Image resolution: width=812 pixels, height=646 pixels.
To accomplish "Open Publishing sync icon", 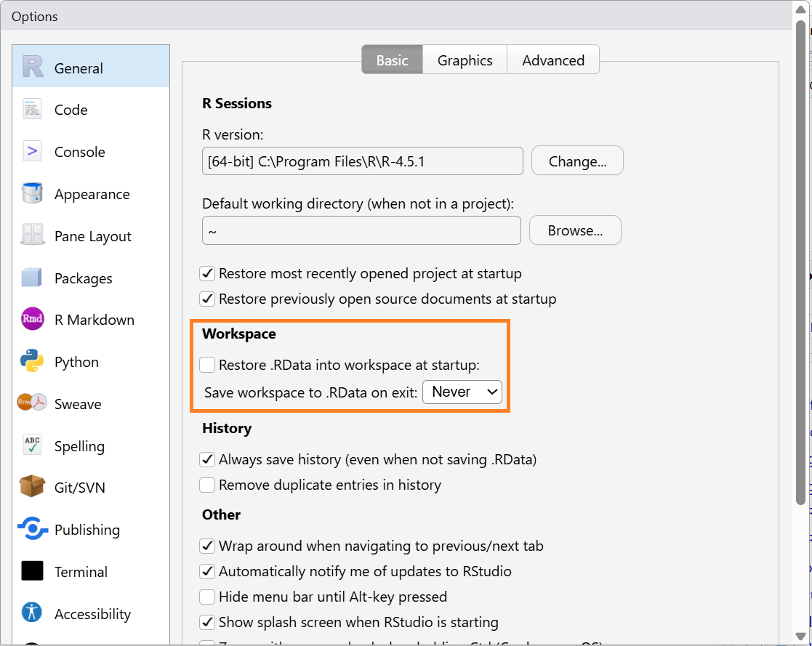I will (x=32, y=528).
